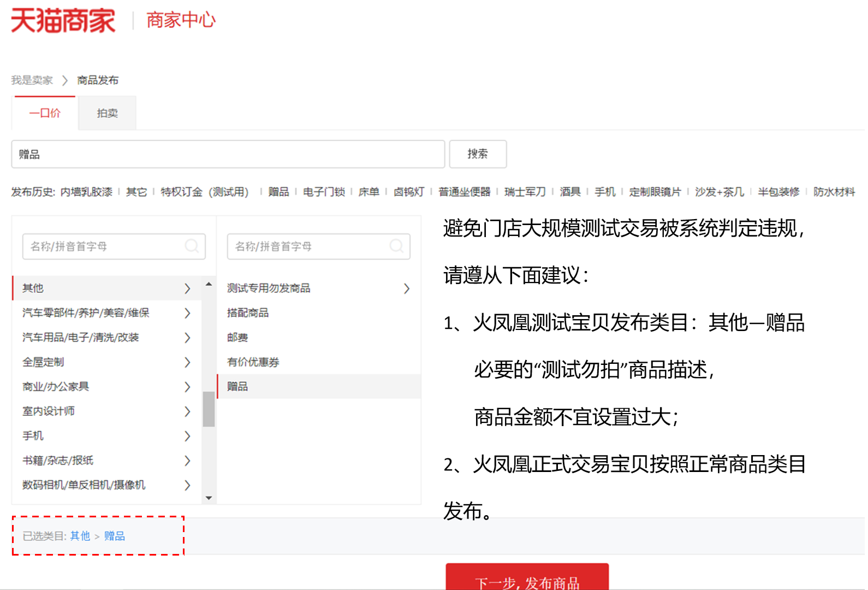868x590 pixels.
Task: Select 特权订金 (测试用) from history
Action: click(x=205, y=192)
